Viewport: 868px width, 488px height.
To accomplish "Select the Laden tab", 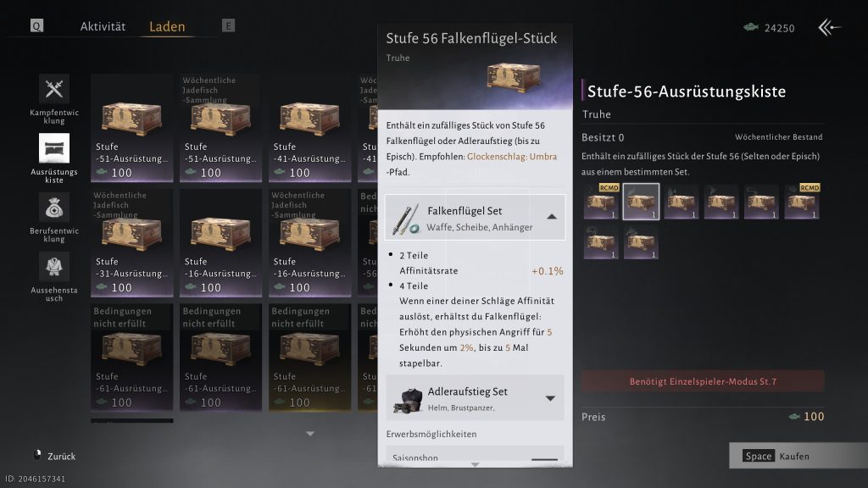I will tap(167, 26).
